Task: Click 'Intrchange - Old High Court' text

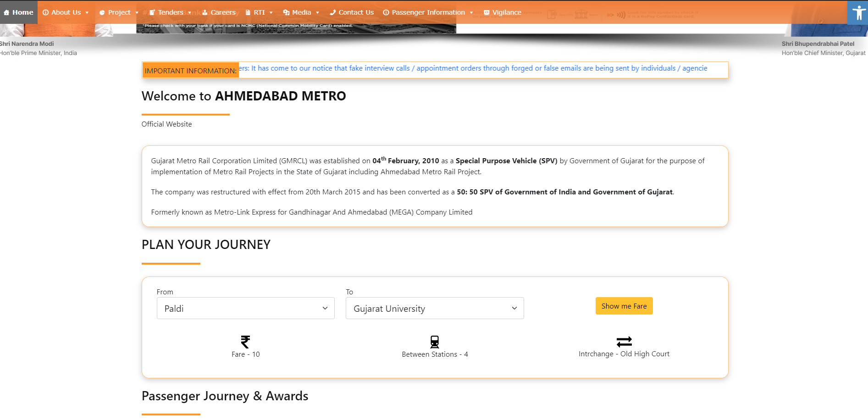Action: pyautogui.click(x=624, y=354)
